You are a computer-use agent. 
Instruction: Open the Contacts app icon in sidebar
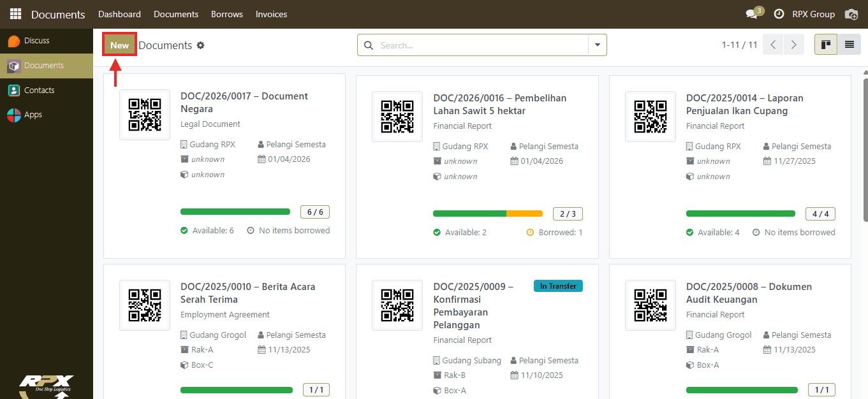[13, 91]
